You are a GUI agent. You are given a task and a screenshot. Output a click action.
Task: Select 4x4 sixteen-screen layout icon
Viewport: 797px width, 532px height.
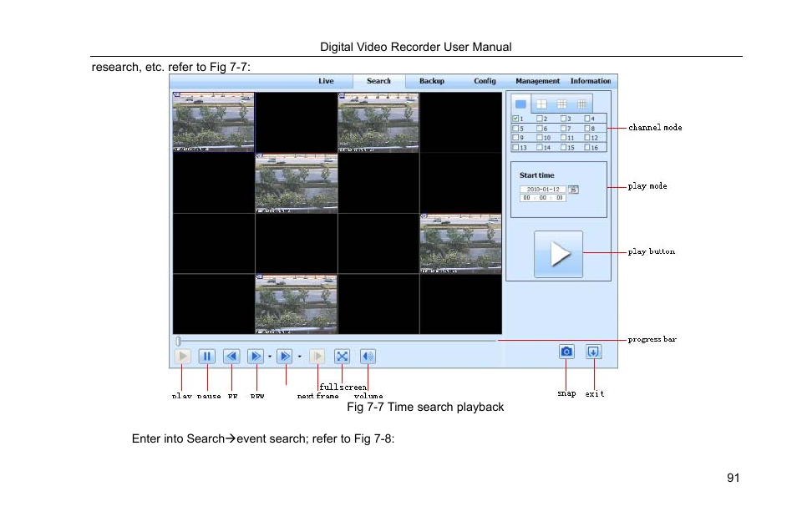coord(582,104)
